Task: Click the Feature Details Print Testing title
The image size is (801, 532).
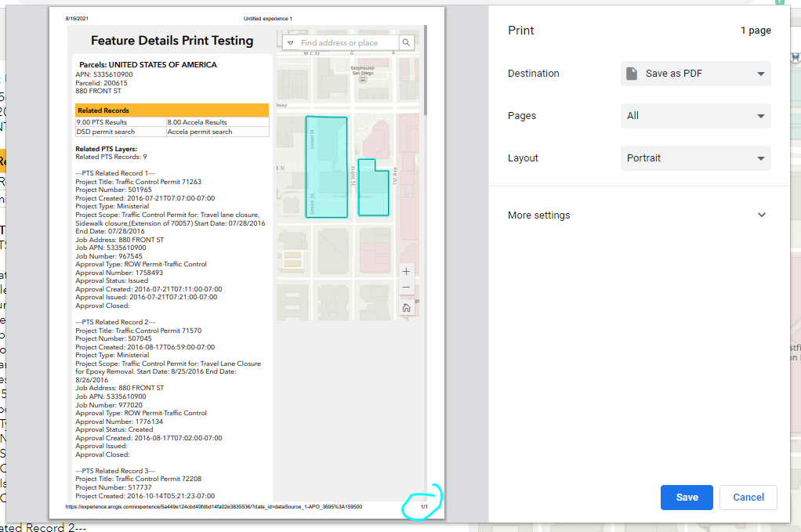Action: tap(172, 41)
